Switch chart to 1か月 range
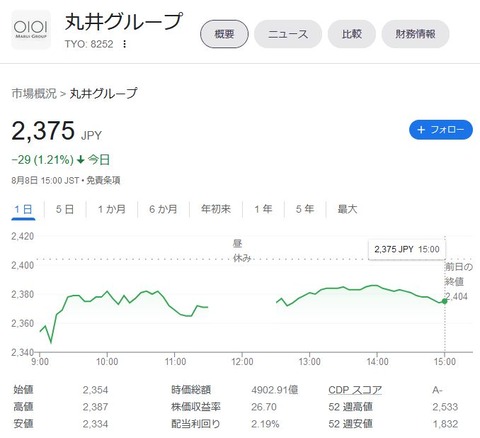The height and width of the screenshot is (438, 480). 112,209
